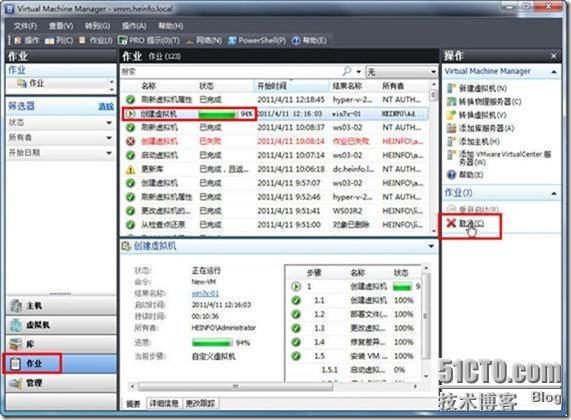
Task: Open the 无 grouping combo box
Action: 402,71
